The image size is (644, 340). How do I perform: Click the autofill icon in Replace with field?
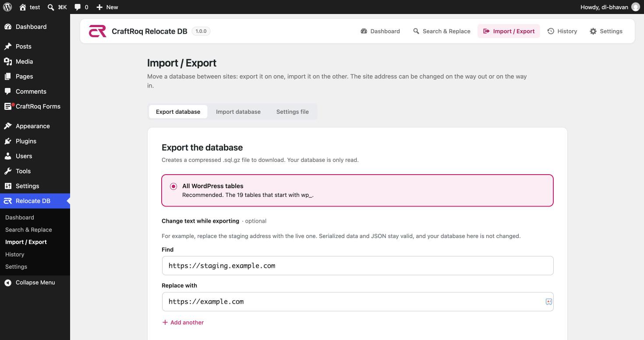(x=548, y=301)
